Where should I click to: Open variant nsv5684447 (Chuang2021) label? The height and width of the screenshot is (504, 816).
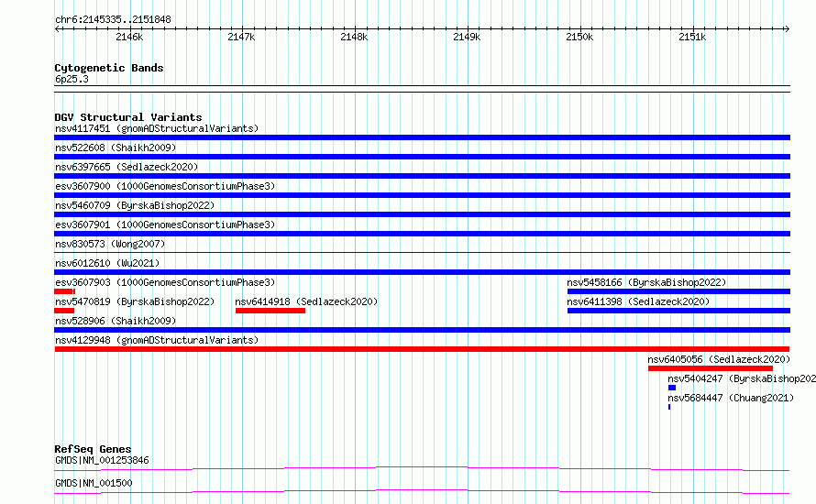coord(731,398)
